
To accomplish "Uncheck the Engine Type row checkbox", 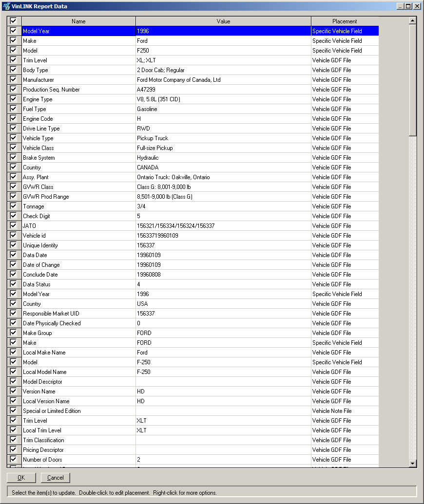I will click(13, 99).
